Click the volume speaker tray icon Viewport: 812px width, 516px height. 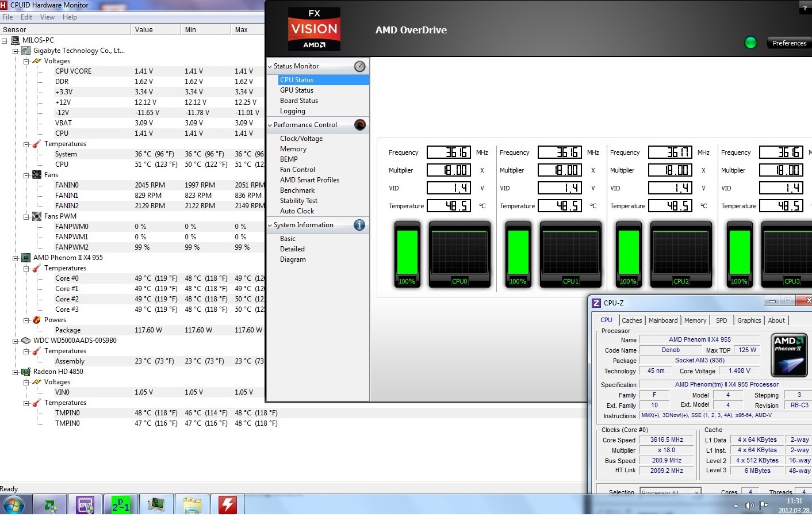click(749, 506)
